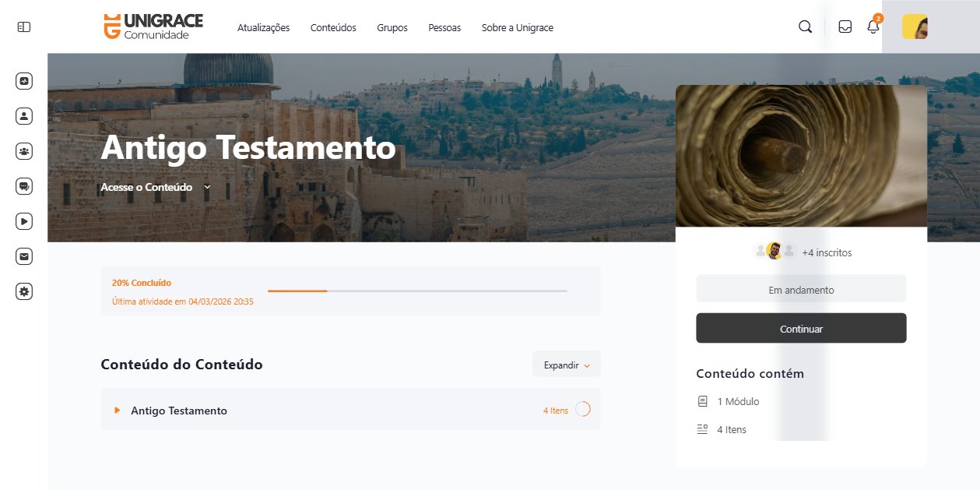This screenshot has height=490, width=980.
Task: Expand the Antigo Testamento module arrow
Action: click(x=118, y=411)
